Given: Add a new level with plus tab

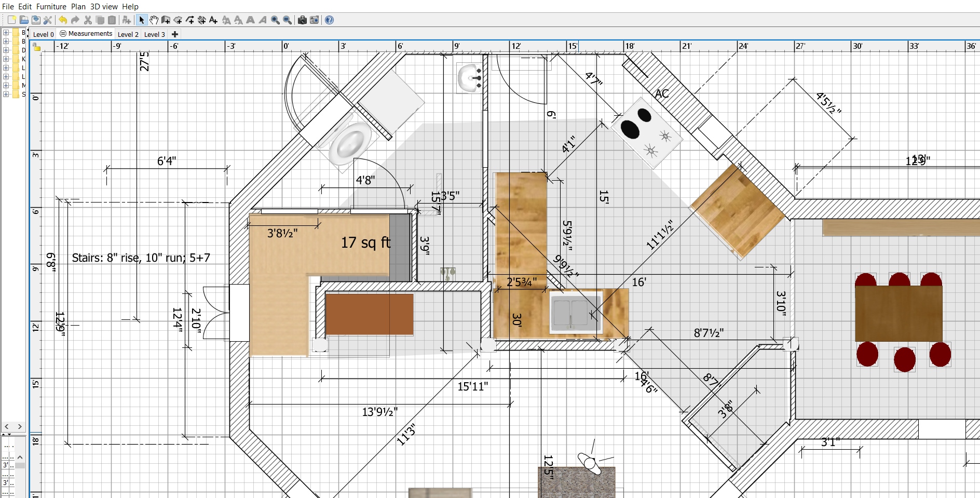Looking at the screenshot, I should tap(175, 34).
